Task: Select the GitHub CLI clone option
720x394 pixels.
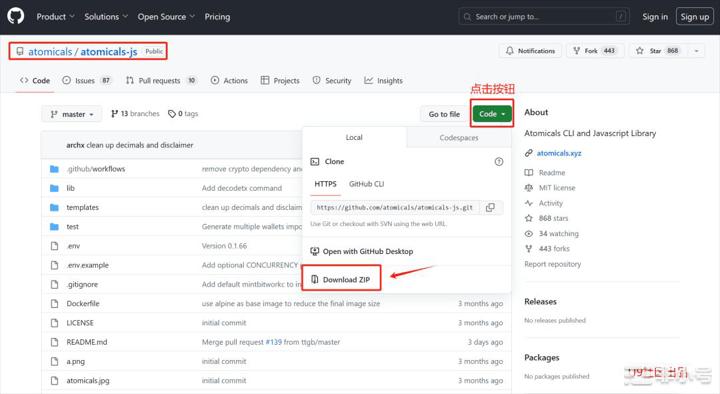Action: click(x=366, y=184)
